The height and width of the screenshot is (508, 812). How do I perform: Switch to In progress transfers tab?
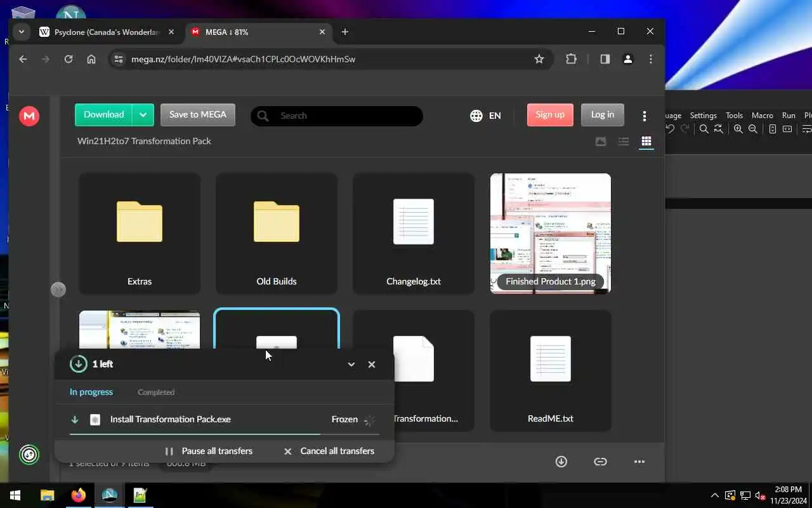point(91,392)
